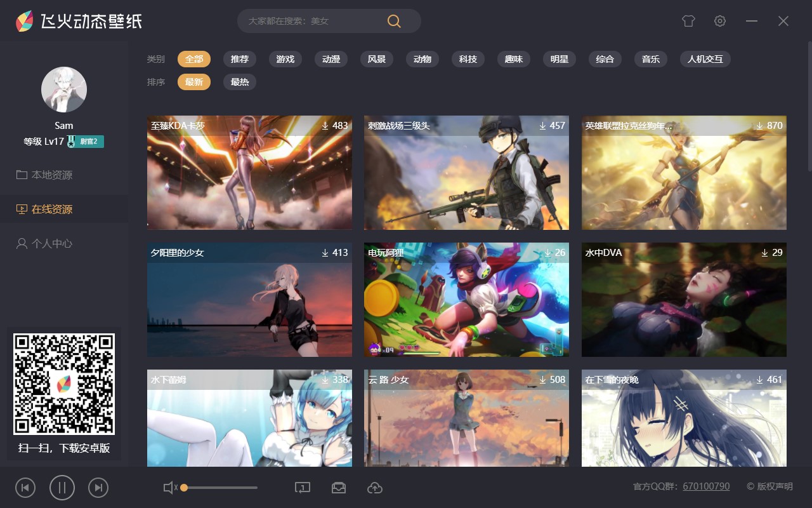Viewport: 812px width, 508px height.
Task: Click the download icon on 夕阳里的少女
Action: point(325,253)
